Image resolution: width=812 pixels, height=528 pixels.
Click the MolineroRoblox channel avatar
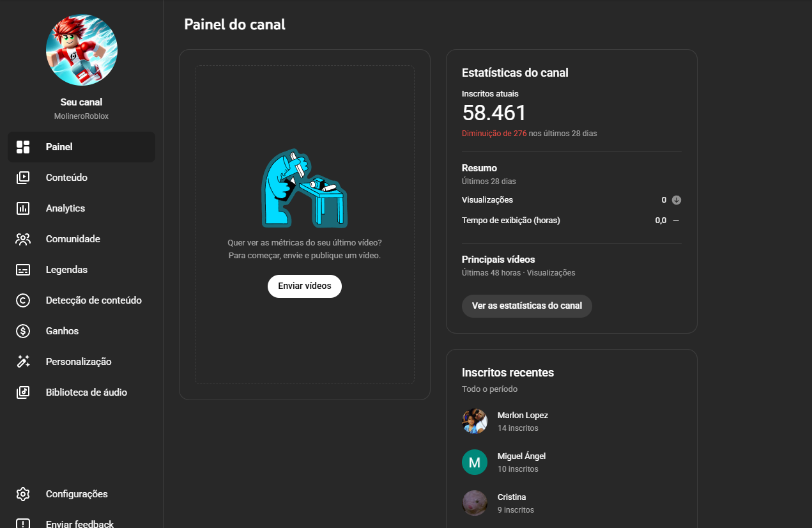tap(82, 50)
